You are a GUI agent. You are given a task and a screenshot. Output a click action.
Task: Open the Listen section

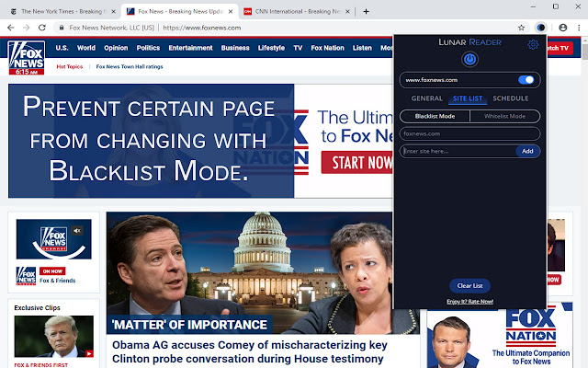click(x=362, y=48)
